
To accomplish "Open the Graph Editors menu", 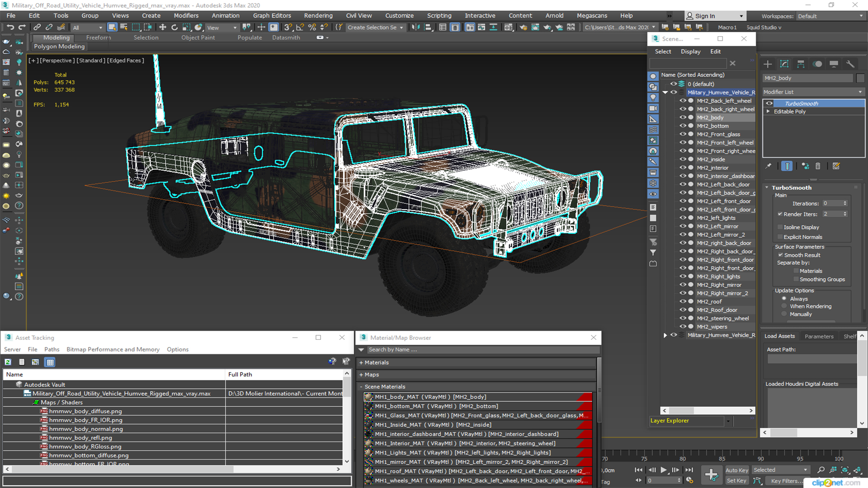I will click(x=272, y=15).
